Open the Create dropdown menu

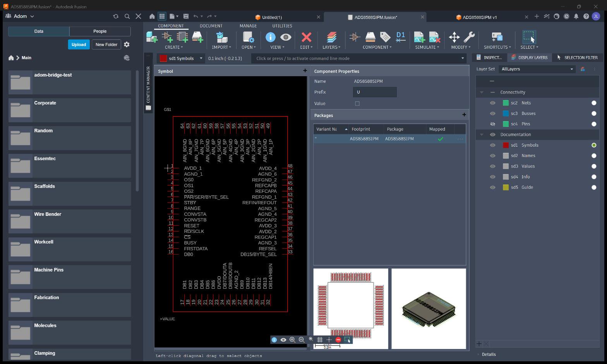pos(174,47)
